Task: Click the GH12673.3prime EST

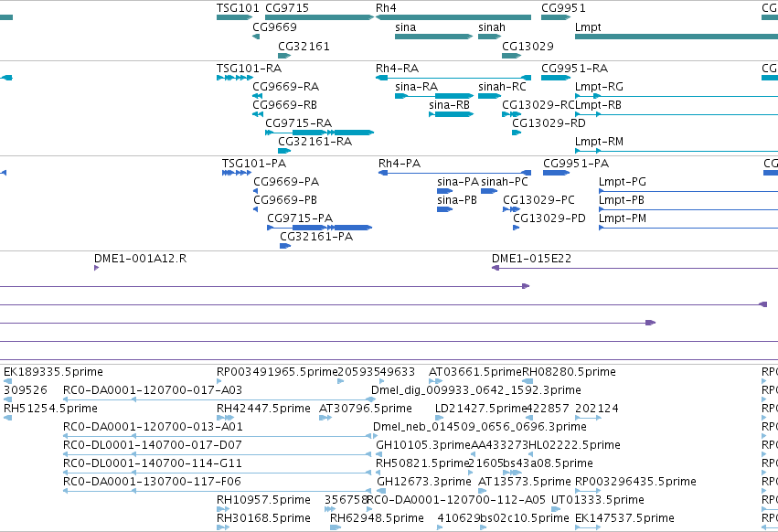Action: [379, 491]
